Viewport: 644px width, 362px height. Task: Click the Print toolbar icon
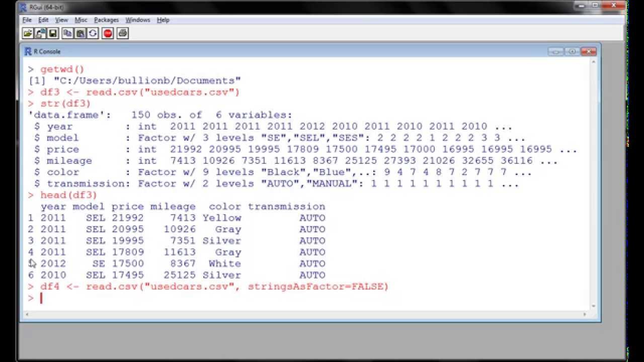click(123, 33)
